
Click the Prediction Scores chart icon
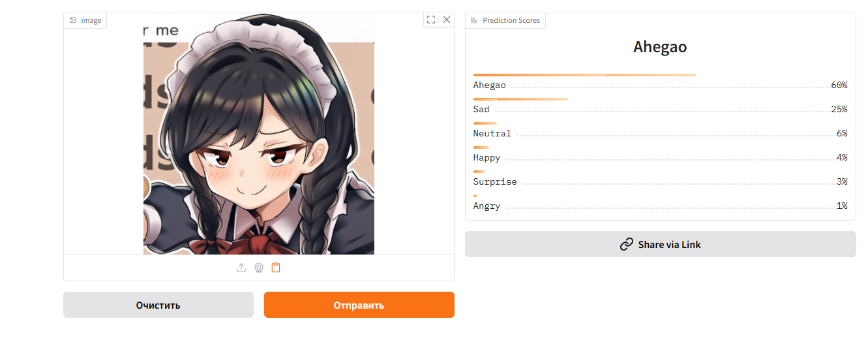(x=474, y=20)
